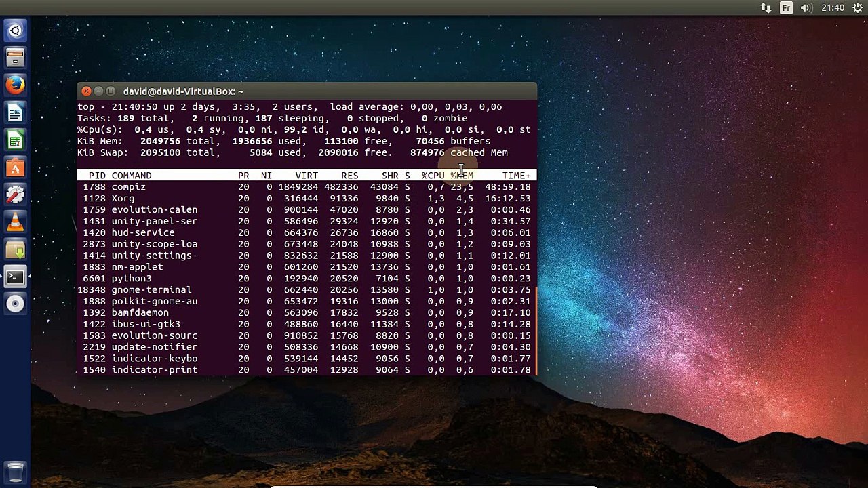This screenshot has width=868, height=488.
Task: Click the PR column header
Action: (243, 176)
